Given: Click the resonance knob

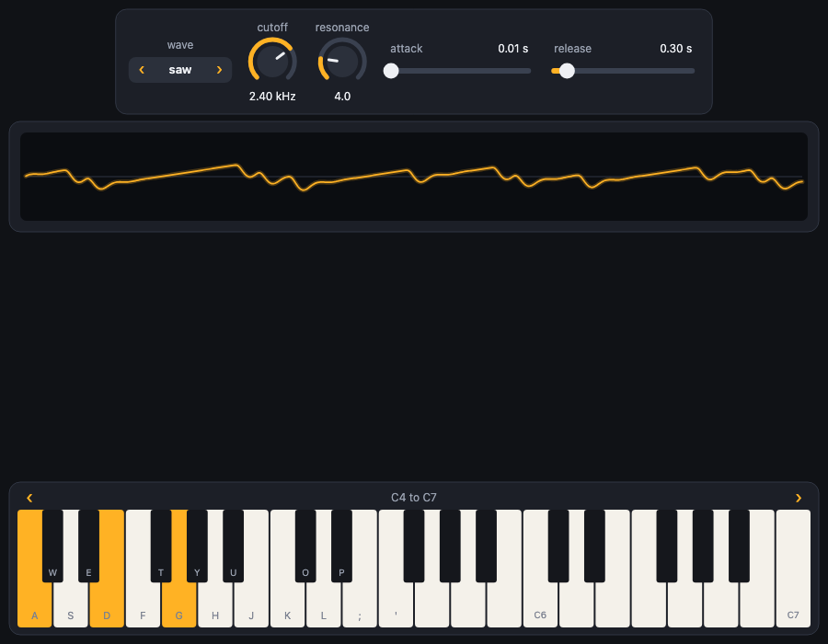Looking at the screenshot, I should click(342, 62).
